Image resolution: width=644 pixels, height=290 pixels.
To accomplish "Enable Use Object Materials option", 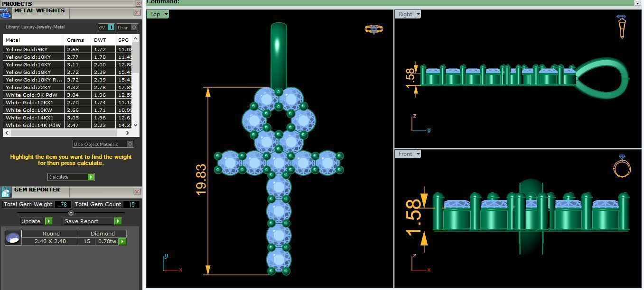I will 103,144.
